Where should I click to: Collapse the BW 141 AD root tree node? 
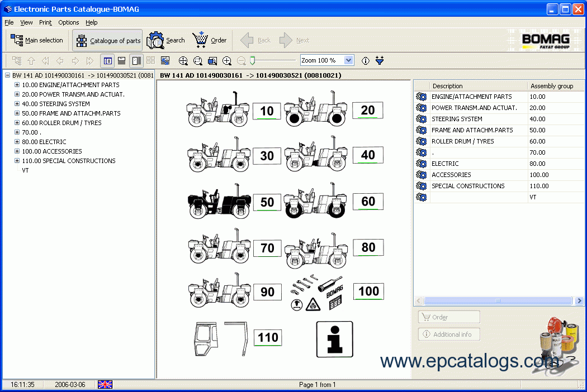click(7, 75)
